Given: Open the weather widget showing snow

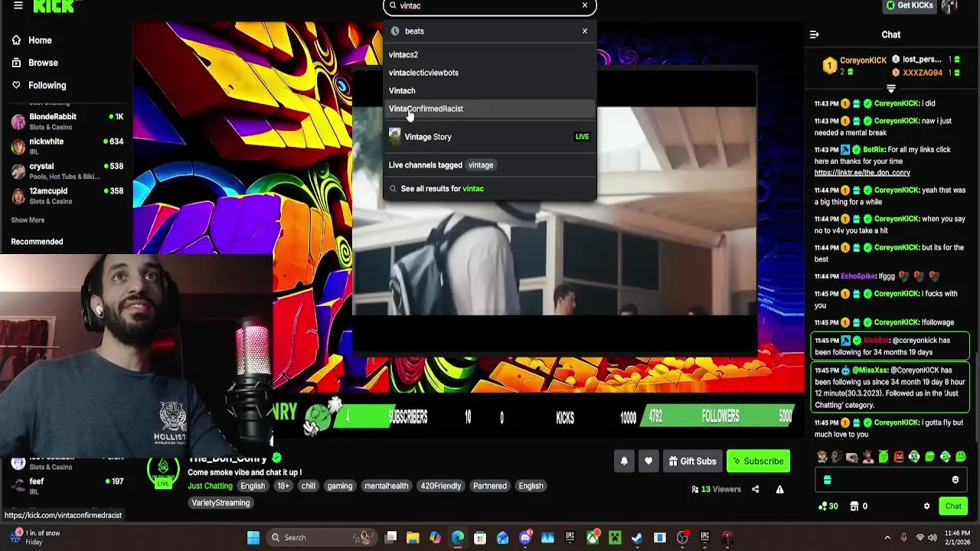Looking at the screenshot, I should click(x=34, y=538).
